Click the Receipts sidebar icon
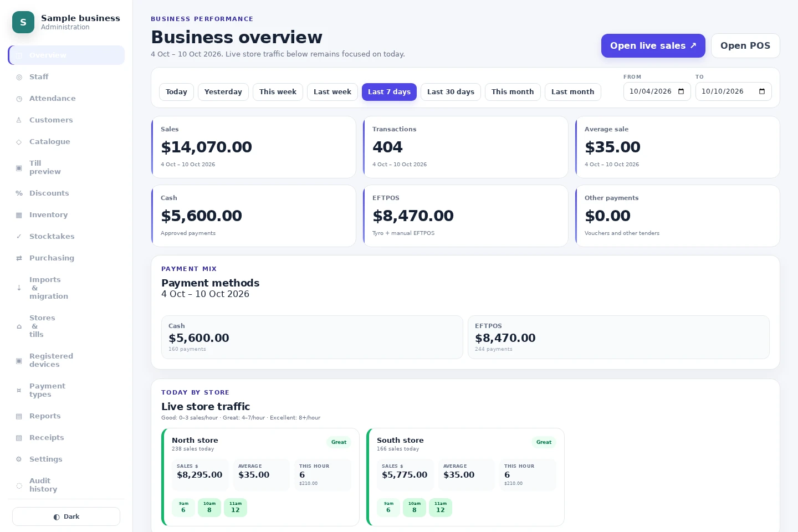 click(x=19, y=438)
